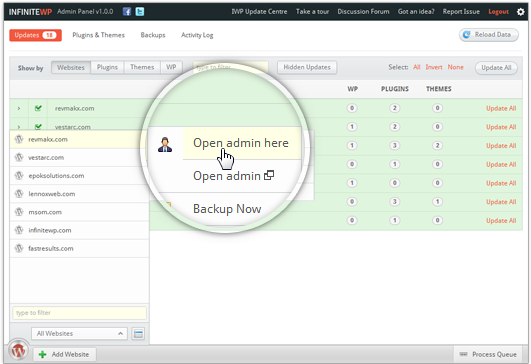Image resolution: width=531 pixels, height=364 pixels.
Task: Select vestarc.com in the sidebar list
Action: 79,157
